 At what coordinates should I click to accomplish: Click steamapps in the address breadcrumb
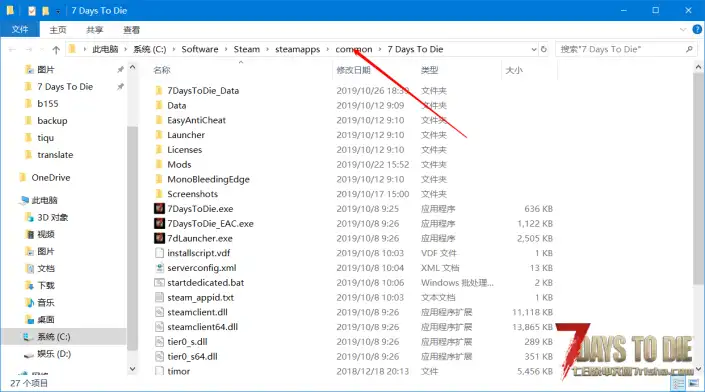click(x=298, y=49)
